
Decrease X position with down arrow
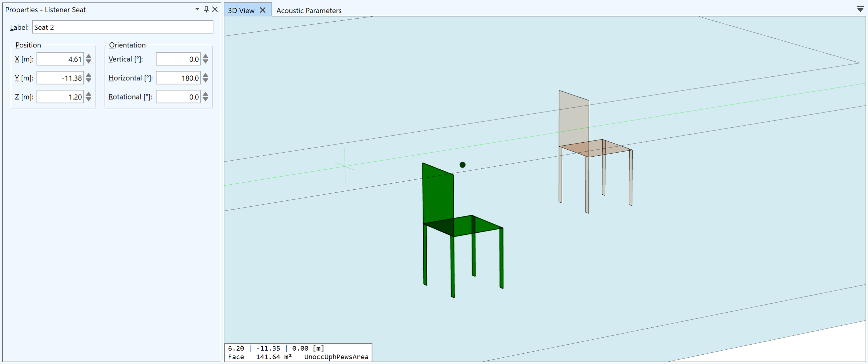click(x=88, y=62)
